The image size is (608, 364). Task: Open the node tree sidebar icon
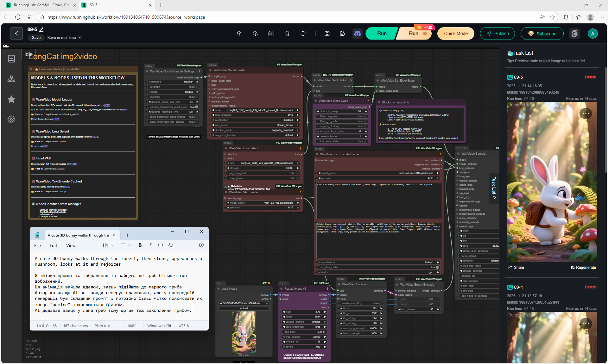[x=11, y=79]
